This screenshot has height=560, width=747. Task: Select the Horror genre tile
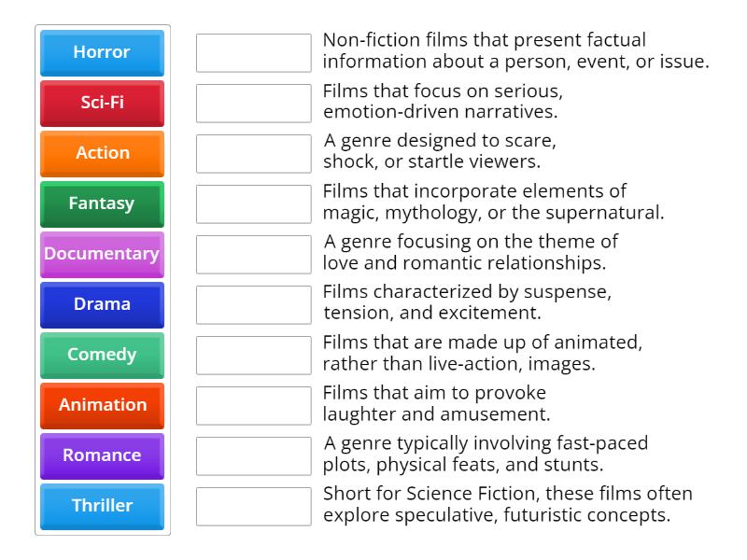point(102,52)
